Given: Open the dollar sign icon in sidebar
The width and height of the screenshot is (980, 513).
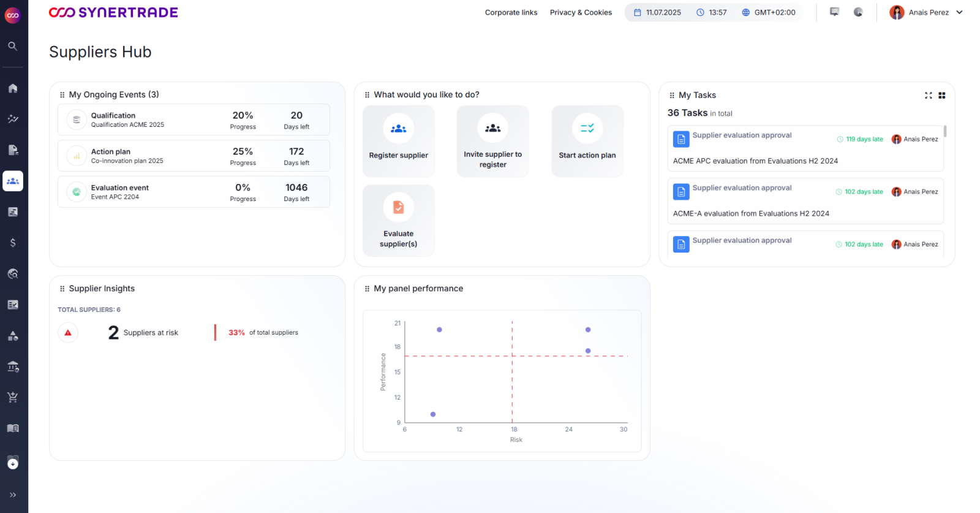Looking at the screenshot, I should pos(13,243).
